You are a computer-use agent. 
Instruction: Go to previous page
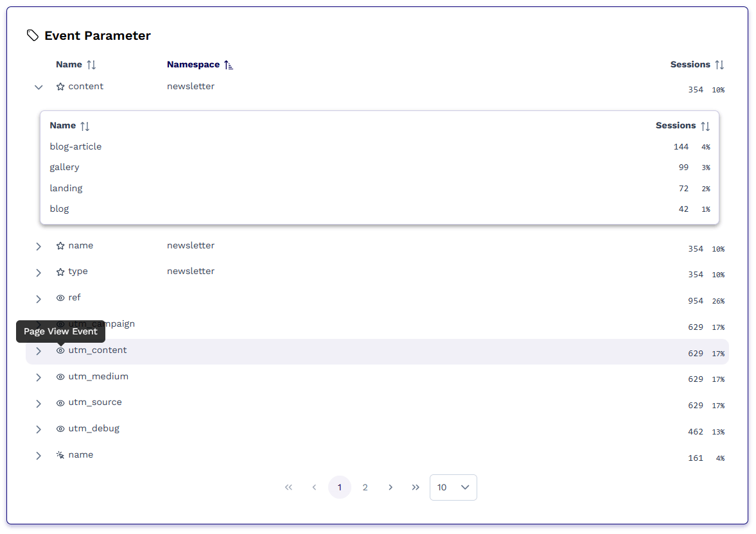(x=314, y=487)
